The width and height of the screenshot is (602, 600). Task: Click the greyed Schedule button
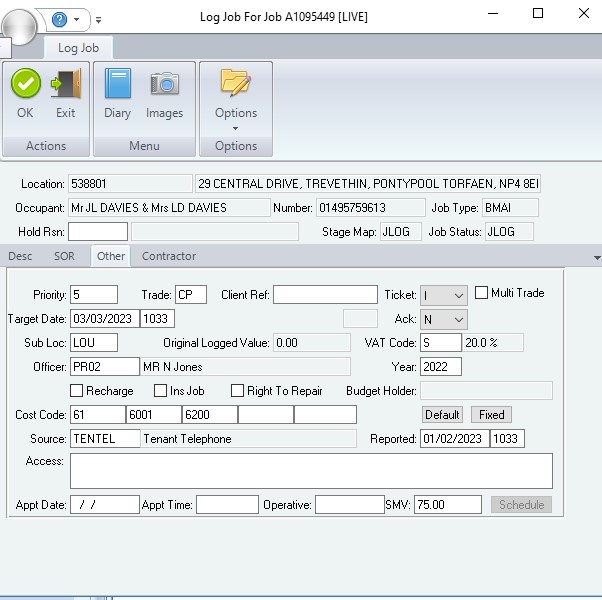click(521, 504)
